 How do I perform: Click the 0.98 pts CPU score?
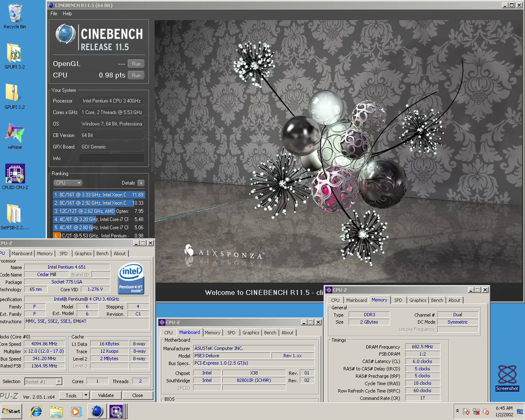[x=112, y=75]
